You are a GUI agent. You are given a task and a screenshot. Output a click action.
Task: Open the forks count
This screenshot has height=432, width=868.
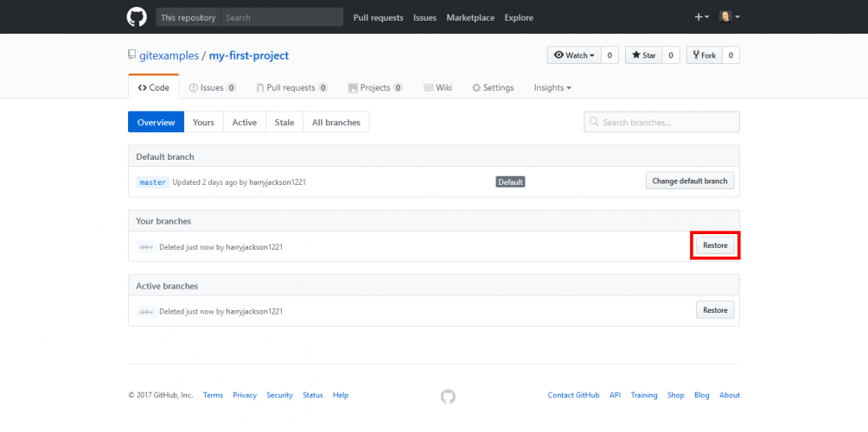tap(731, 55)
